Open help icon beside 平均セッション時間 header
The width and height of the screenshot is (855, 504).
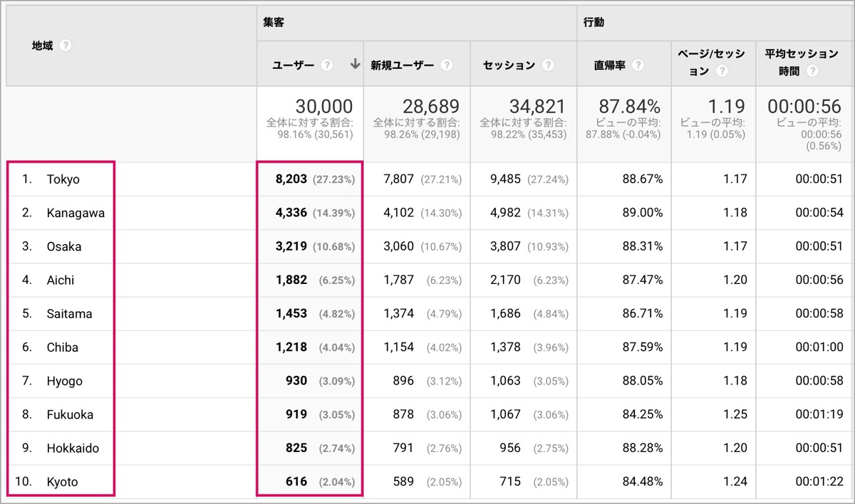(x=812, y=72)
